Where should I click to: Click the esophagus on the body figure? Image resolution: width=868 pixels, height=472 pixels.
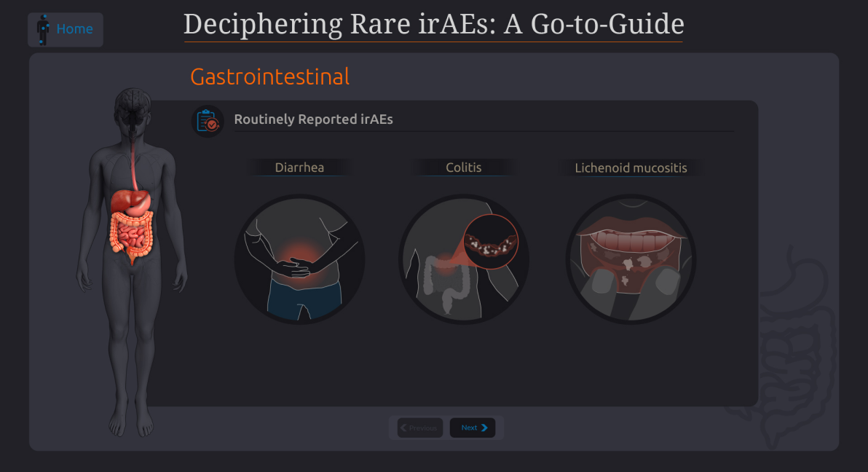coord(133,157)
